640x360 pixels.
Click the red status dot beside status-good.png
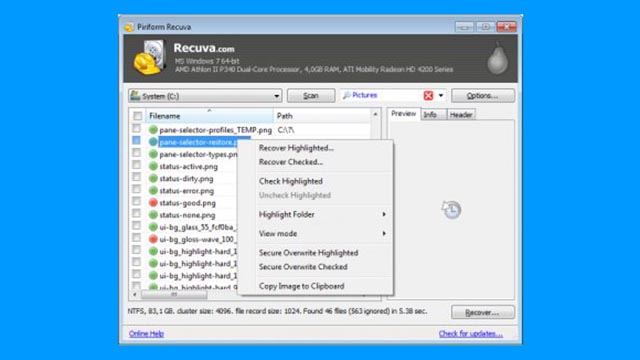153,203
